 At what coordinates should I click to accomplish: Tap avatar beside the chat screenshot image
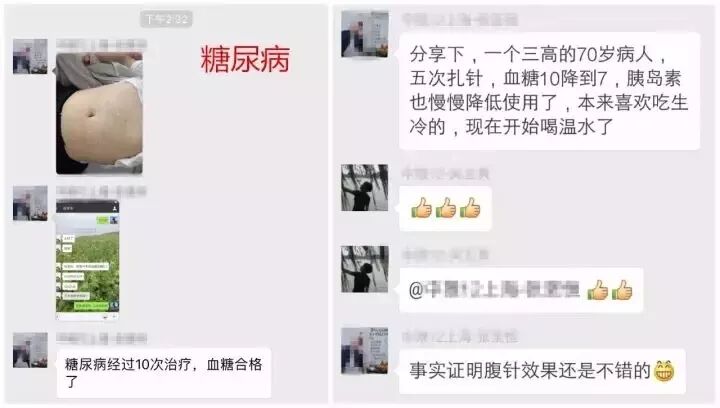[x=30, y=203]
